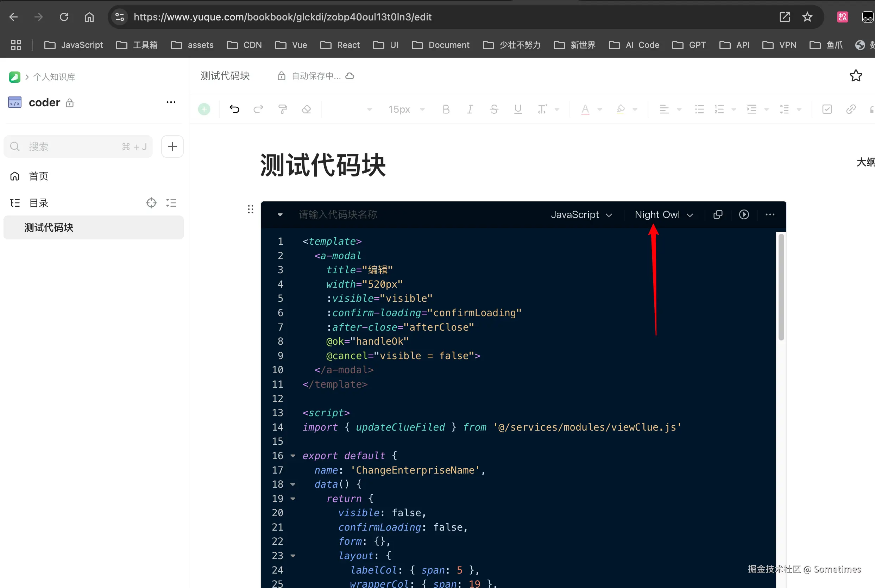The height and width of the screenshot is (588, 875).
Task: Toggle bold formatting in the toolbar
Action: point(446,109)
